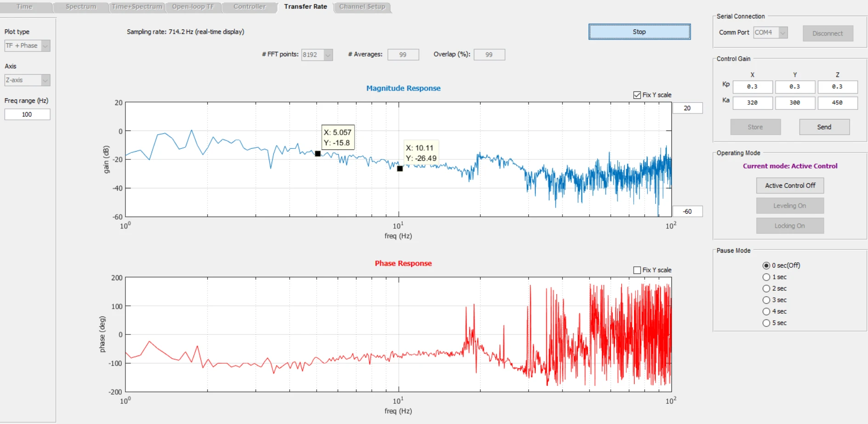Viewport: 868px width, 424px height.
Task: Edit the Kp value for X axis
Action: pyautogui.click(x=752, y=87)
